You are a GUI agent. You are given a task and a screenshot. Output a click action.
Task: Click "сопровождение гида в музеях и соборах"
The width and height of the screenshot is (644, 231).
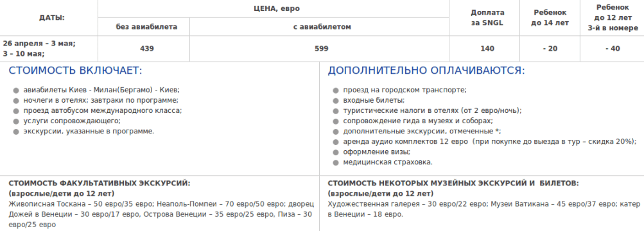(418, 121)
